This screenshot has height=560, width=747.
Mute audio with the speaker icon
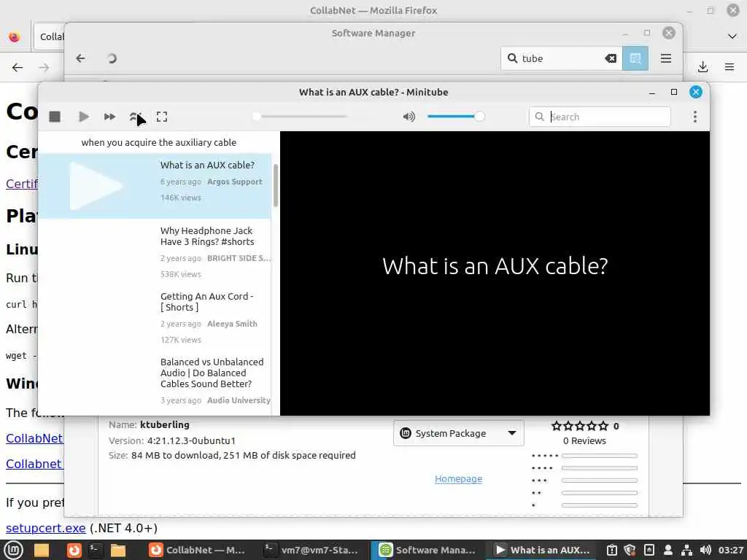409,117
